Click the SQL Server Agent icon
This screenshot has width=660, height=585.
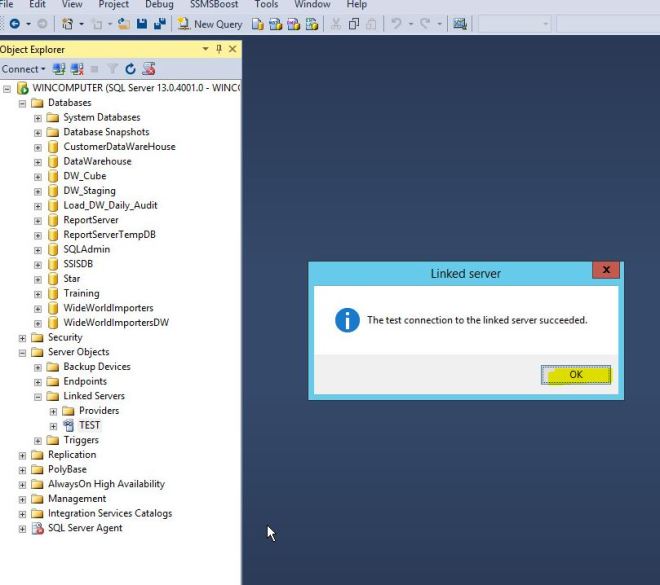(x=38, y=528)
